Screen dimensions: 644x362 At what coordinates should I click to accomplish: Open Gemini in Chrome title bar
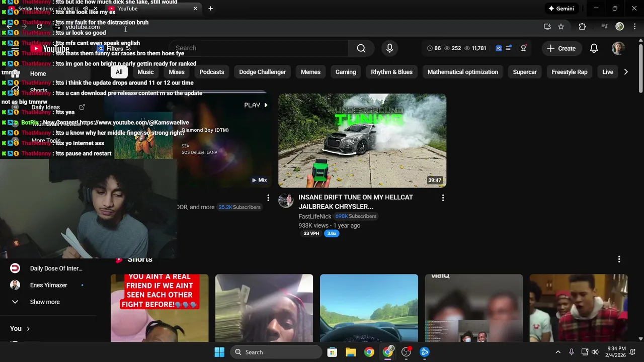pyautogui.click(x=561, y=9)
